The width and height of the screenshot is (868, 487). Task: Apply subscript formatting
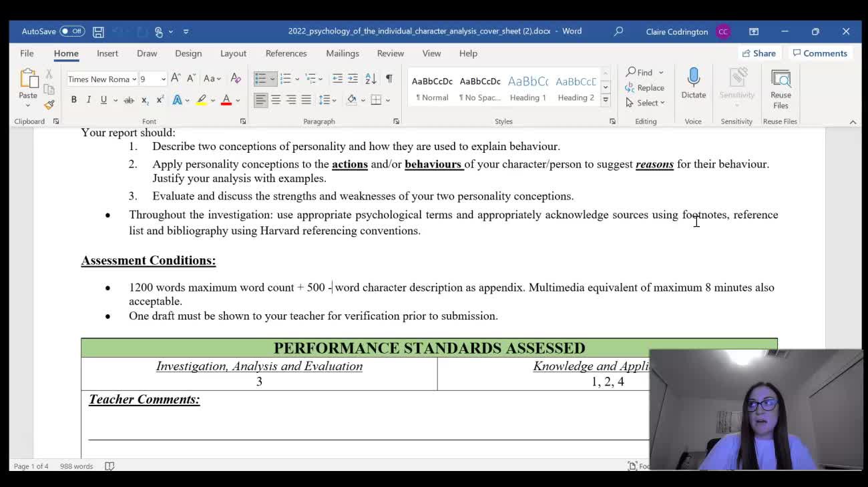pyautogui.click(x=145, y=99)
